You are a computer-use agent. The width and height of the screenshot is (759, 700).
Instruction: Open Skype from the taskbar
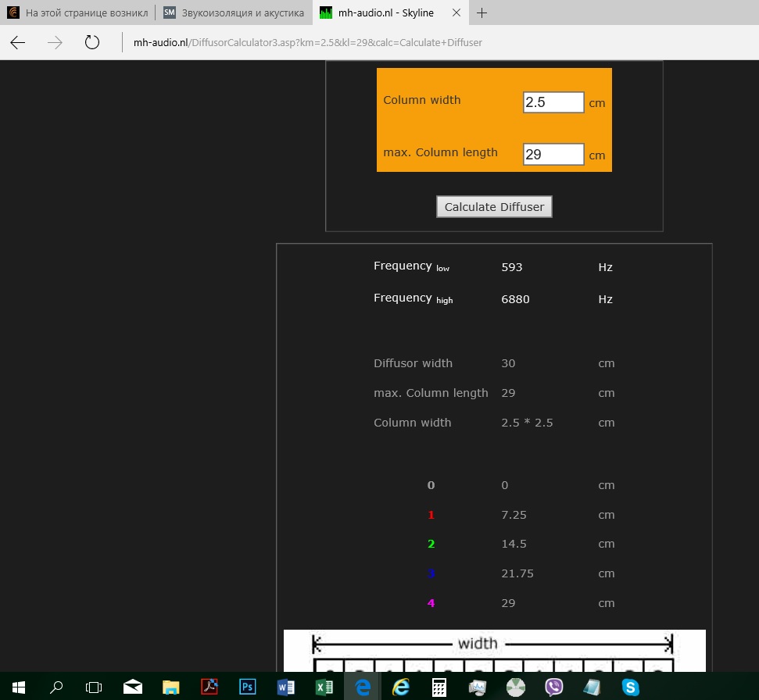630,687
